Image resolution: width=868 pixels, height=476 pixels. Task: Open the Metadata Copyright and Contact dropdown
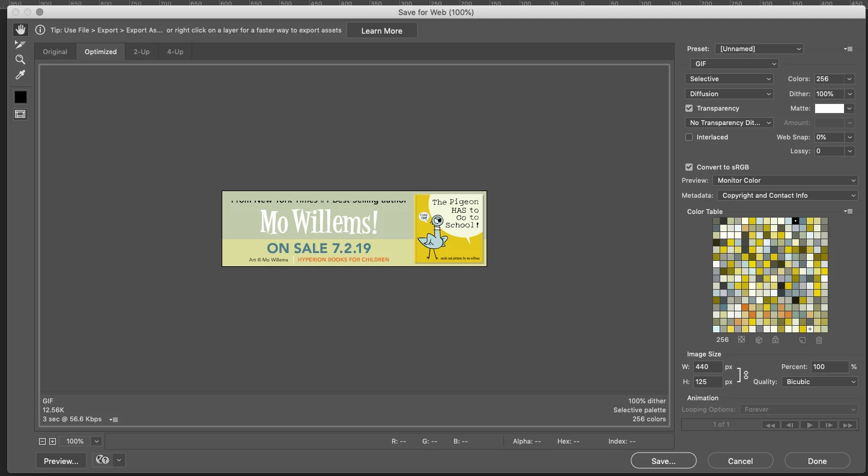tap(788, 195)
